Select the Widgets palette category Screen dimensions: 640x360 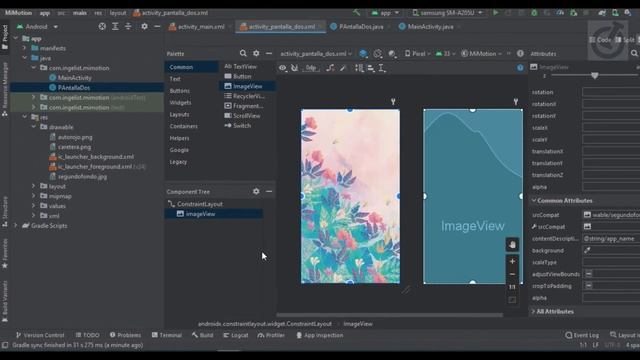(180, 102)
